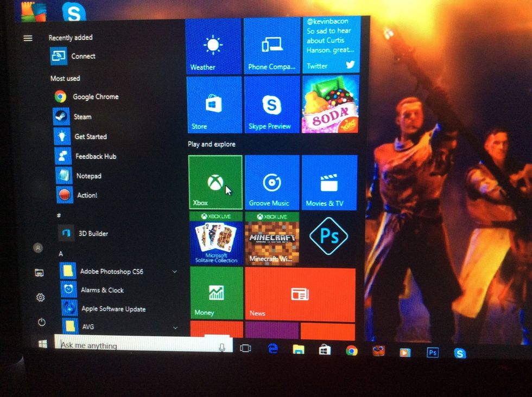
Task: Open the Money tile
Action: click(217, 293)
